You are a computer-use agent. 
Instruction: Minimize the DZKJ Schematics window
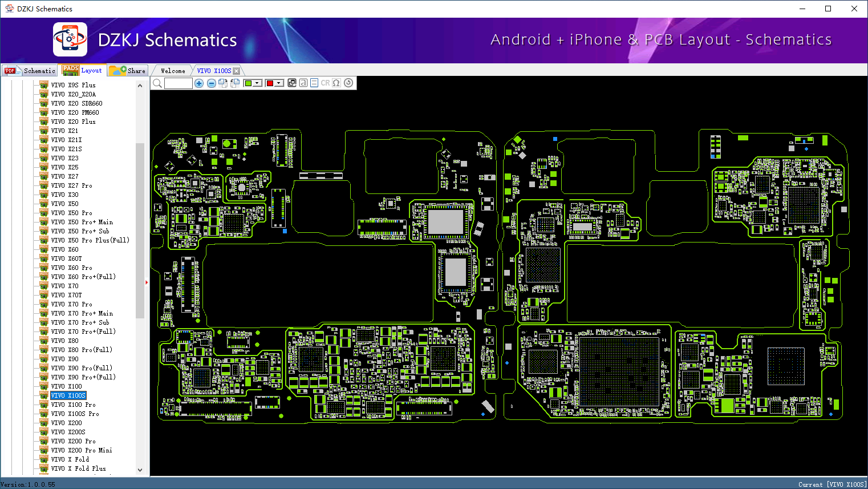[x=802, y=9]
